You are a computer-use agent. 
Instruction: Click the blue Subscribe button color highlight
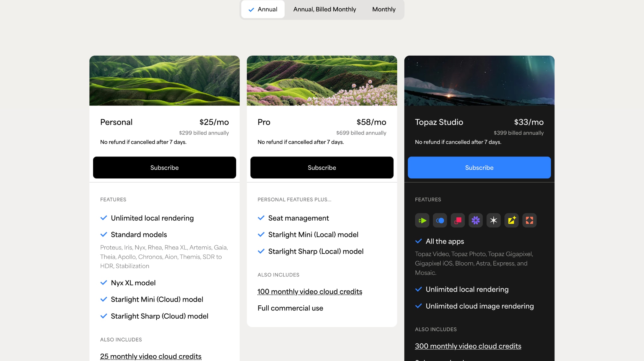point(479,167)
